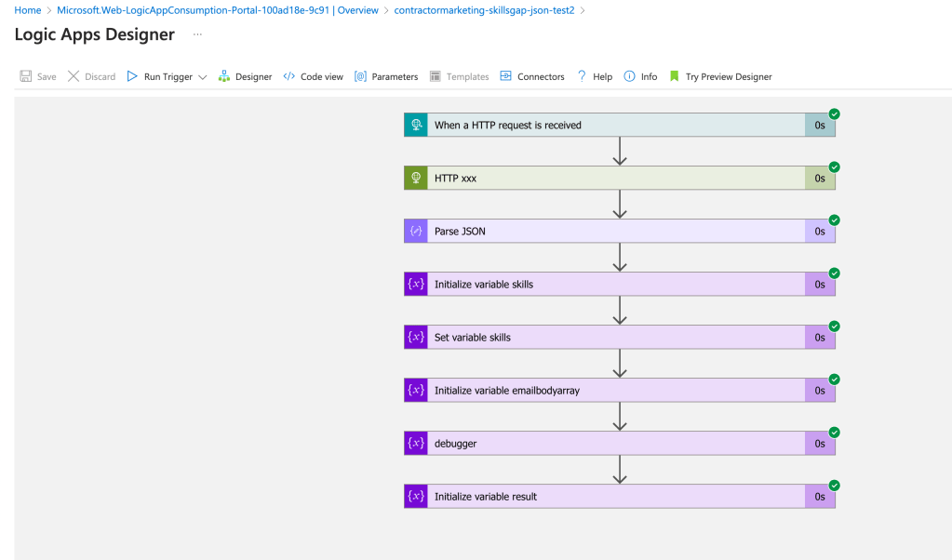
Task: Open the Parameters toolbar item
Action: (386, 76)
